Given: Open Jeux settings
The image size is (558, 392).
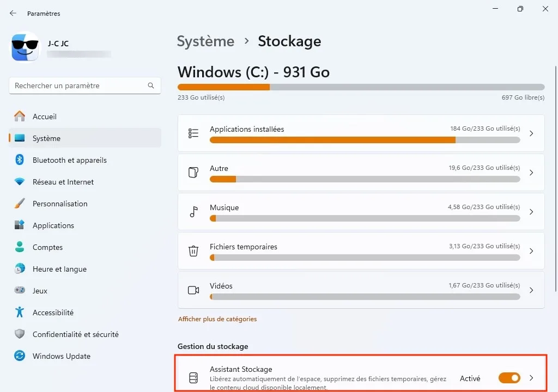Looking at the screenshot, I should click(x=84, y=291).
